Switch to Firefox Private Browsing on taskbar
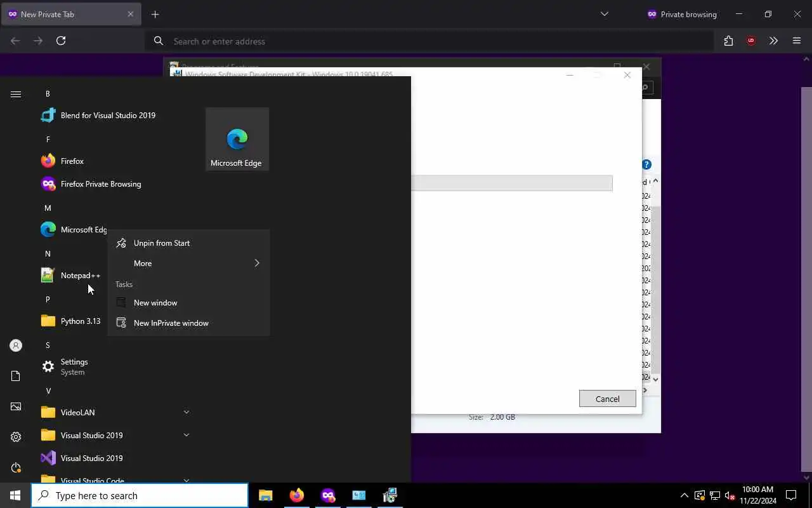This screenshot has height=508, width=812. click(x=328, y=495)
